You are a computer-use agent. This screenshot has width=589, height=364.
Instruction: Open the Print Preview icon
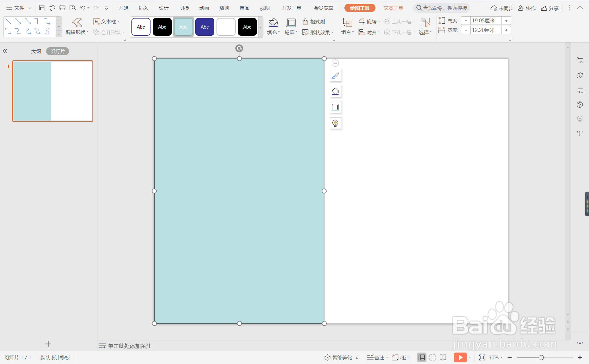[73, 8]
